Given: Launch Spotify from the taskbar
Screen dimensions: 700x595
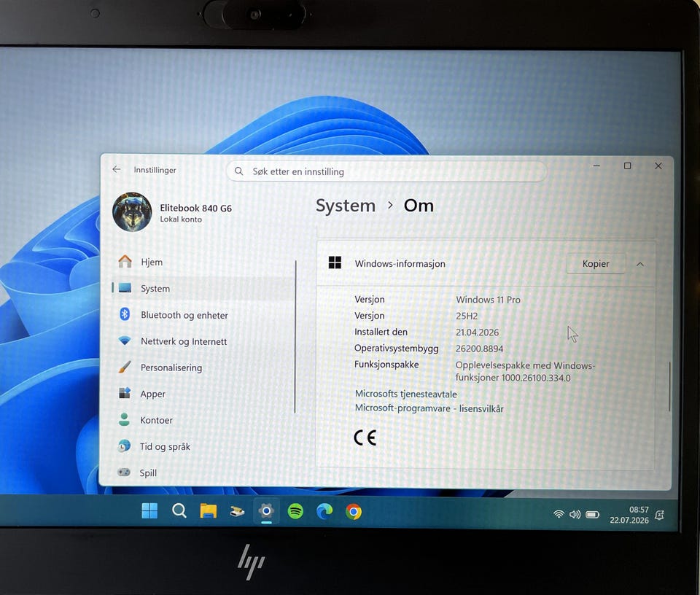Looking at the screenshot, I should click(x=295, y=511).
